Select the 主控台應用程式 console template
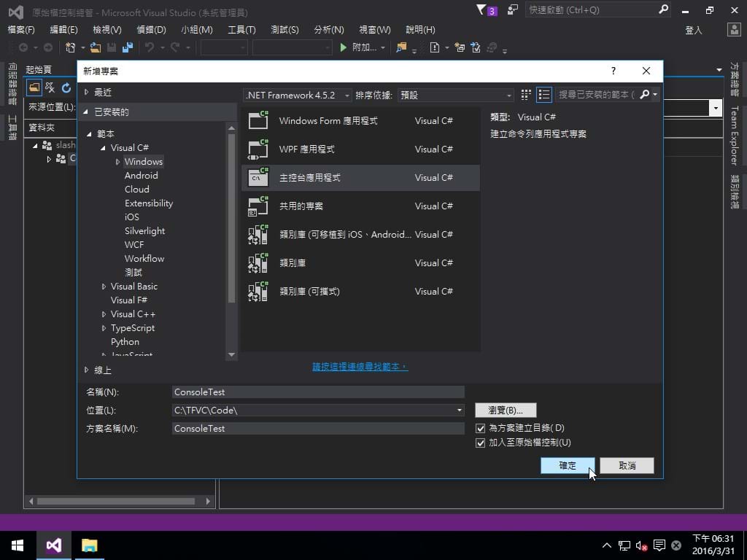The image size is (747, 560). point(360,178)
